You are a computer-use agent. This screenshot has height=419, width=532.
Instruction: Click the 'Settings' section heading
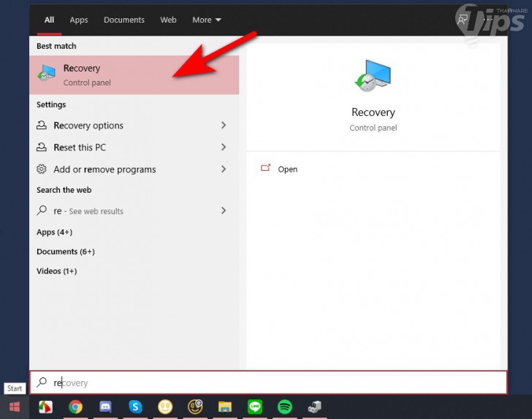[51, 104]
